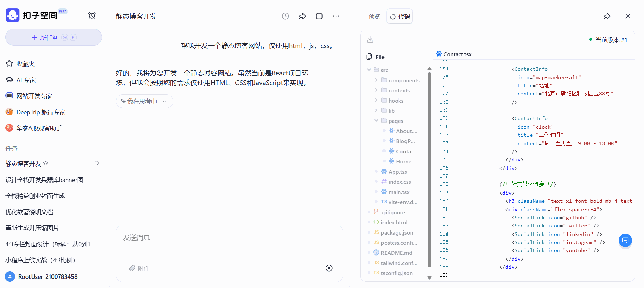This screenshot has width=644, height=288.
Task: Open the floating blue feedback chat button
Action: point(625,240)
